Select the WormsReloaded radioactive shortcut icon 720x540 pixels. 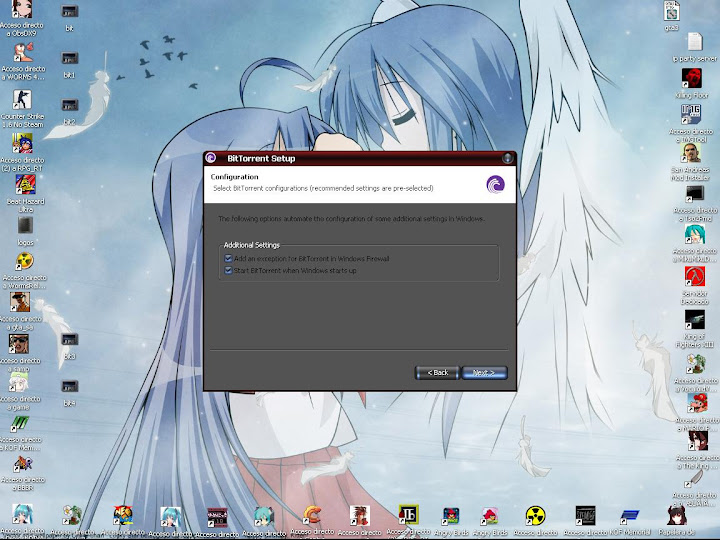24,262
